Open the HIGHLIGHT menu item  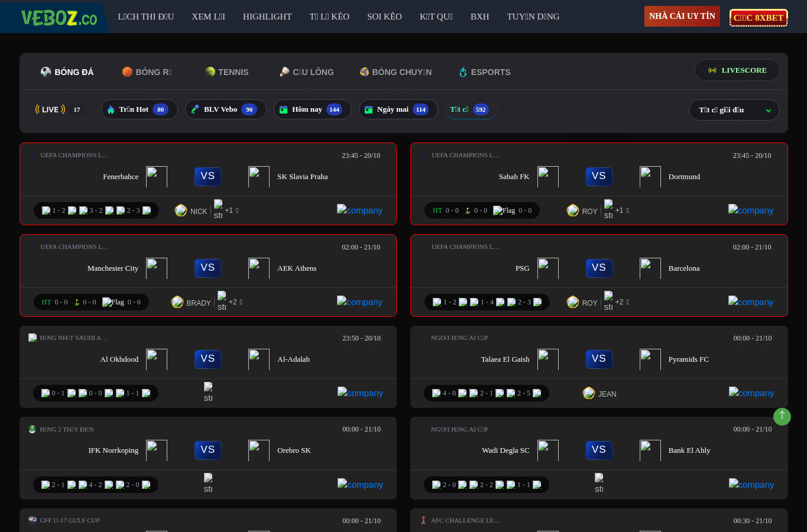coord(267,17)
